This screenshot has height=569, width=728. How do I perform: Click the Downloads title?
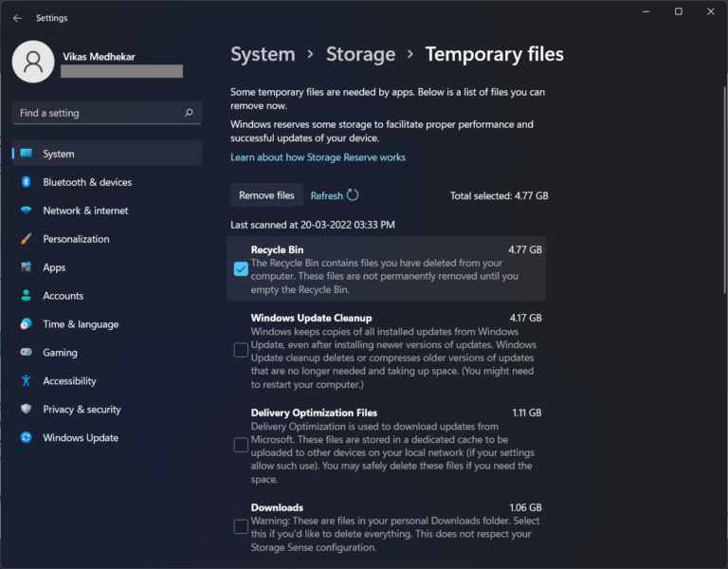[x=277, y=507]
